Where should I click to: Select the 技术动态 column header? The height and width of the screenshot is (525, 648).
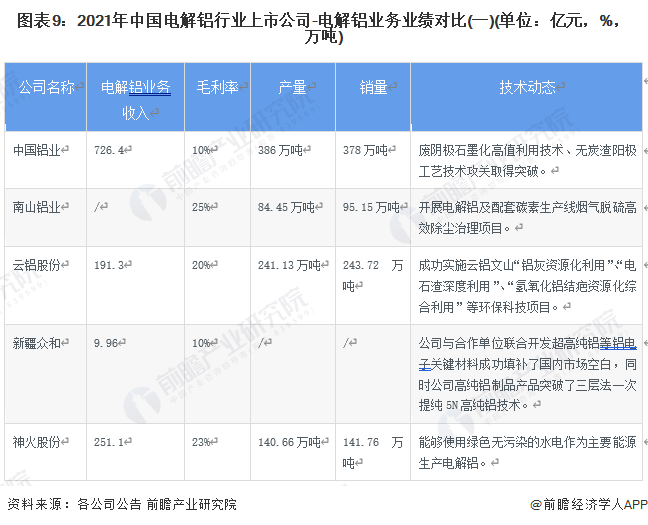coord(527,88)
